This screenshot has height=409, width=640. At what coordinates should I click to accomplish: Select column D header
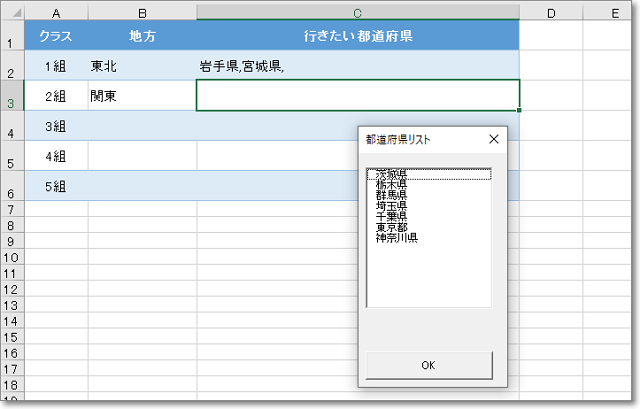[x=551, y=12]
